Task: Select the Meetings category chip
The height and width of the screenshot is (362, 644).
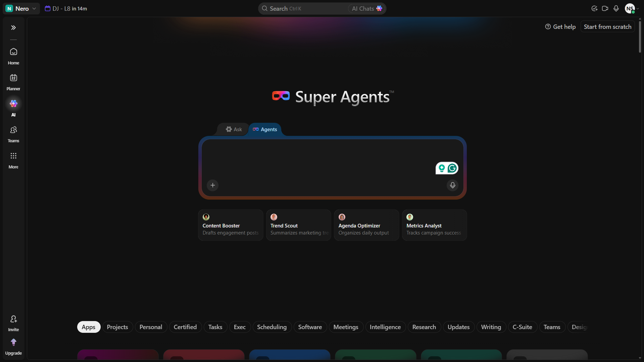Action: click(346, 327)
